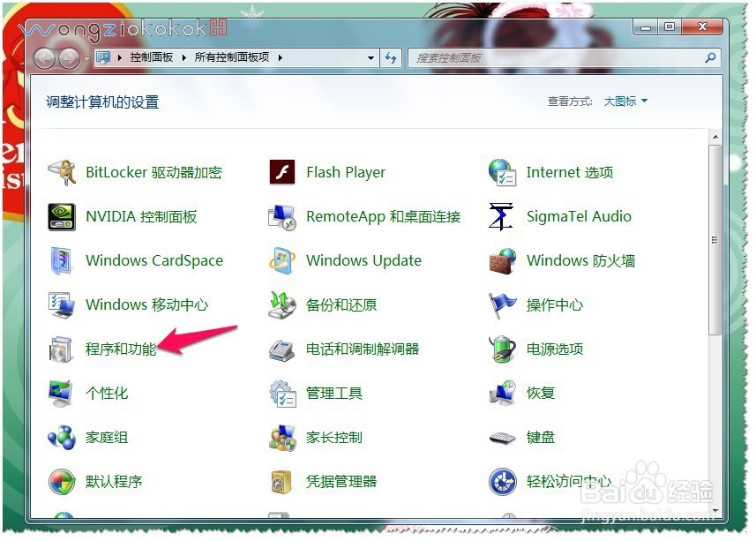Image resolution: width=756 pixels, height=541 pixels.
Task: Open the 键盘 keyboard icon
Action: click(x=503, y=438)
